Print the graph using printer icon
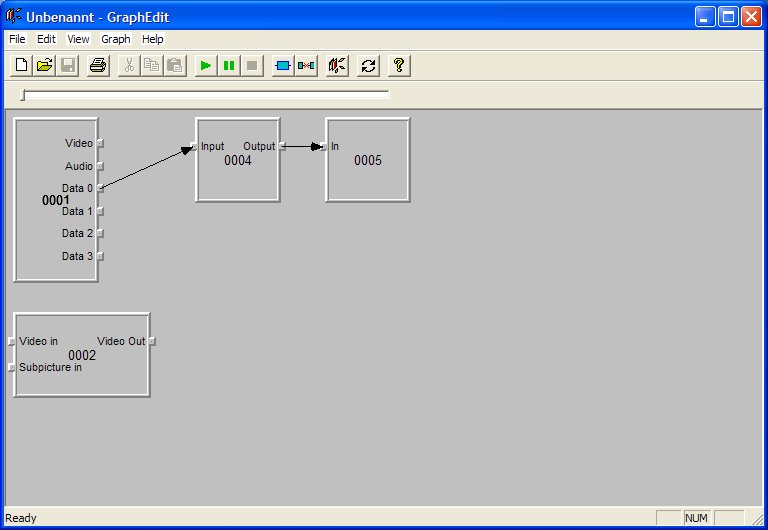The height and width of the screenshot is (530, 768). click(98, 65)
